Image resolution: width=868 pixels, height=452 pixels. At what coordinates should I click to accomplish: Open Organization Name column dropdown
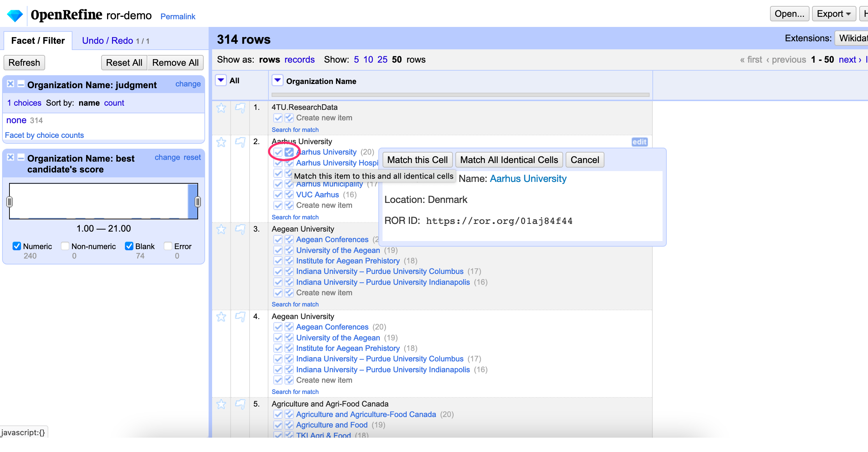(277, 81)
